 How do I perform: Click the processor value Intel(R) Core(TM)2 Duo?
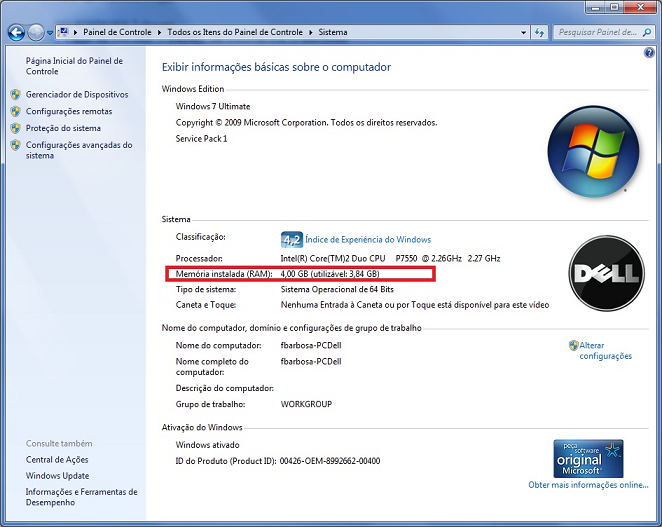tap(390, 258)
